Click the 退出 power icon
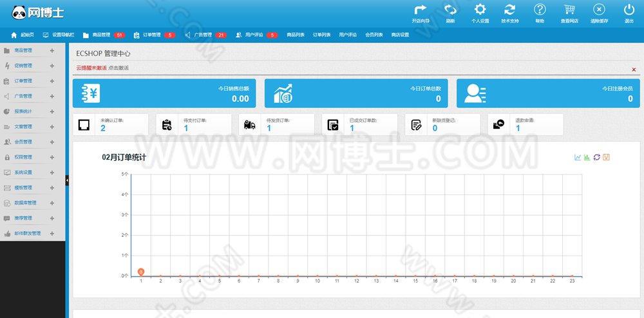The image size is (644, 318). [x=629, y=10]
